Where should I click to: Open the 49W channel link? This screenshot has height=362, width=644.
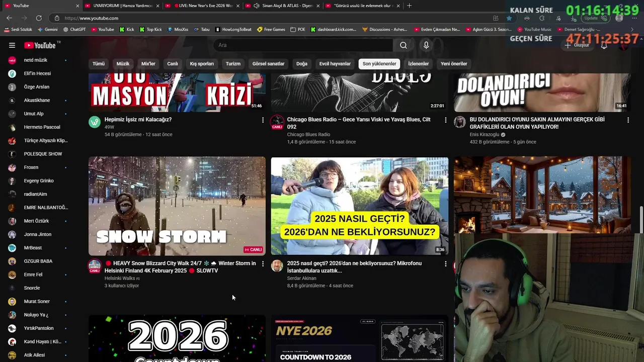109,127
